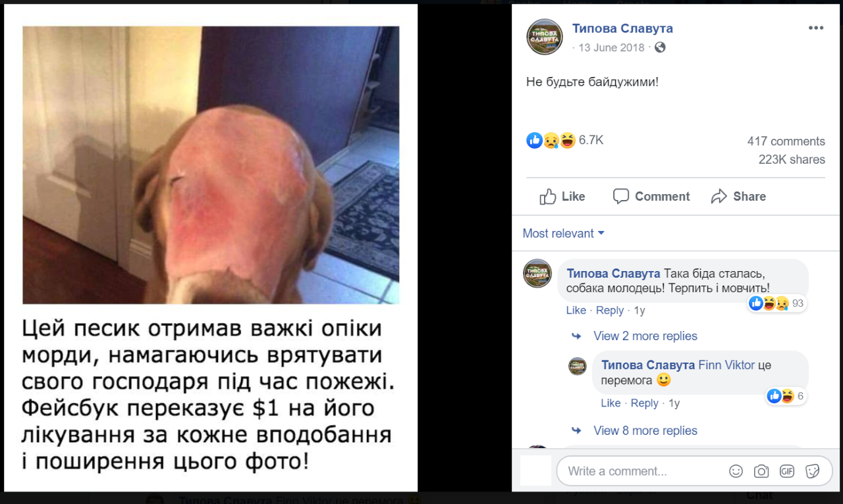The height and width of the screenshot is (504, 843).
Task: Insert an emoji in the comment box
Action: point(736,471)
